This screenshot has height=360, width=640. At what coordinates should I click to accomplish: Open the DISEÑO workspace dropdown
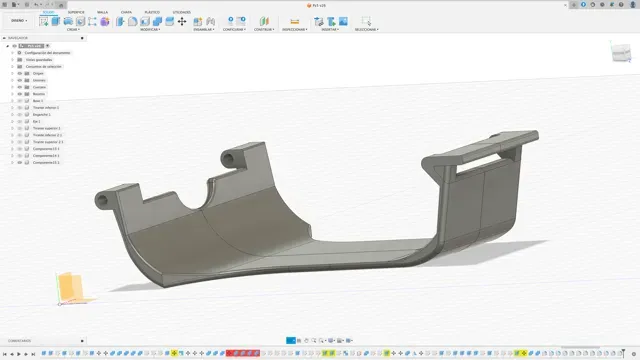pos(19,20)
